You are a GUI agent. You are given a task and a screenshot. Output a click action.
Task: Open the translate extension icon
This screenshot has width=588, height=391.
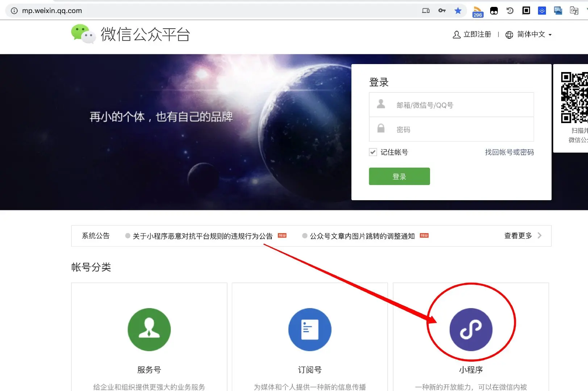pos(574,10)
